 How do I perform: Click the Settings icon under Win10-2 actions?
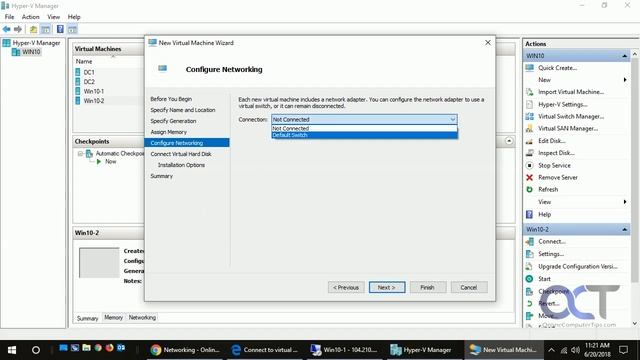(x=529, y=254)
